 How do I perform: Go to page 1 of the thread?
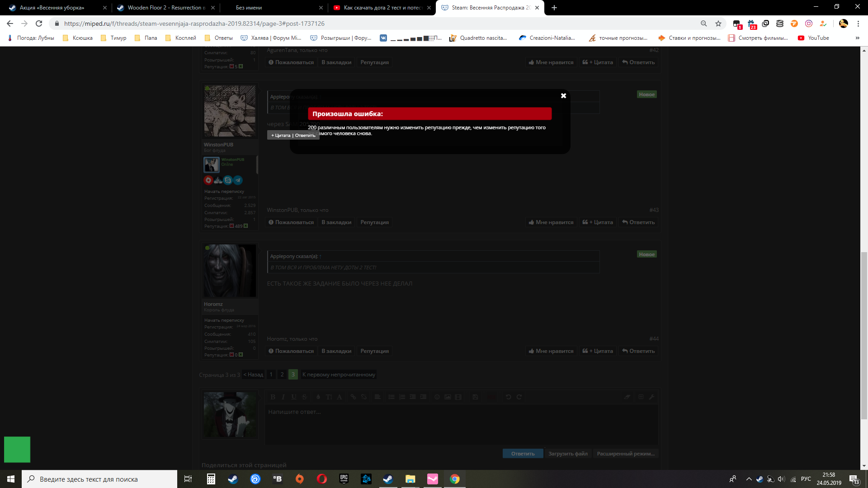(271, 375)
